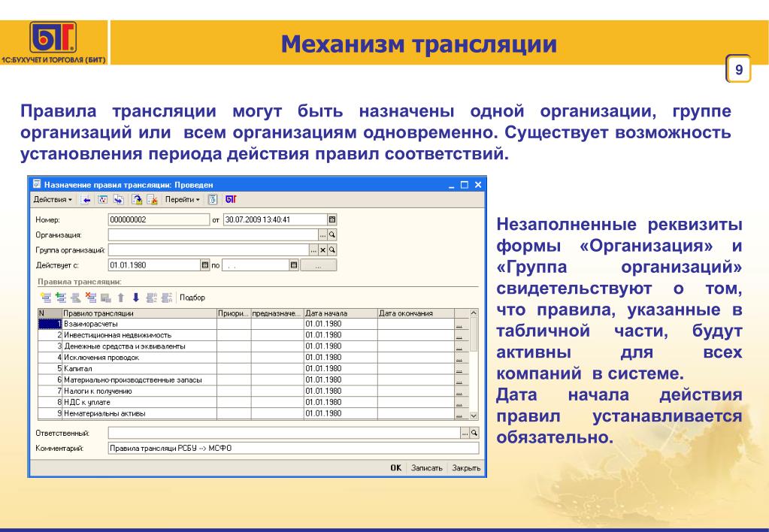Screen dimensions: 769x532
Task: Move row up with the gray up arrow
Action: click(x=121, y=298)
